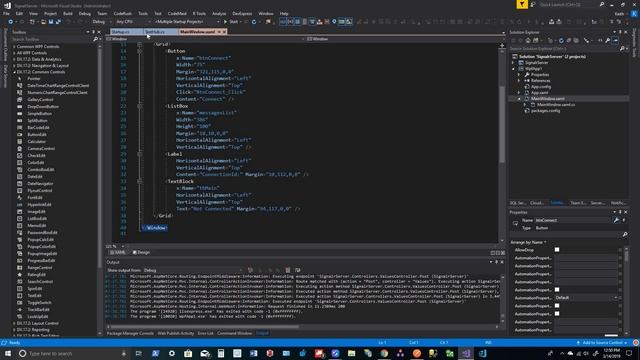
Task: Click Add to Source Control in status bar
Action: (x=602, y=343)
